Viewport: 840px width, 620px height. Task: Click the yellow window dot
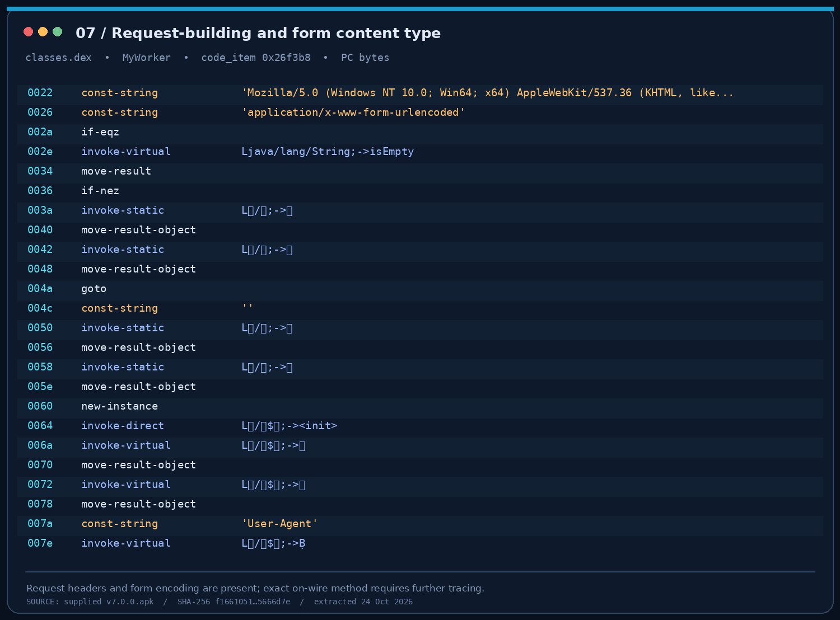coord(43,31)
